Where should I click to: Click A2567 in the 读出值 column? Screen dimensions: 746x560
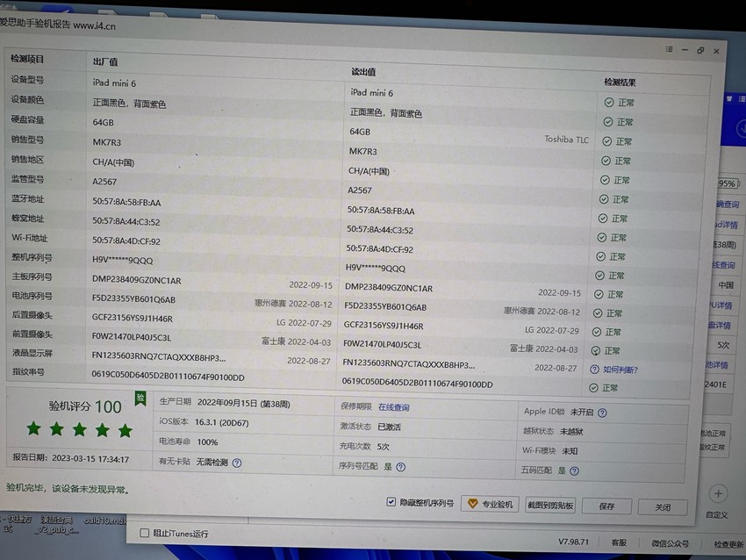point(359,190)
